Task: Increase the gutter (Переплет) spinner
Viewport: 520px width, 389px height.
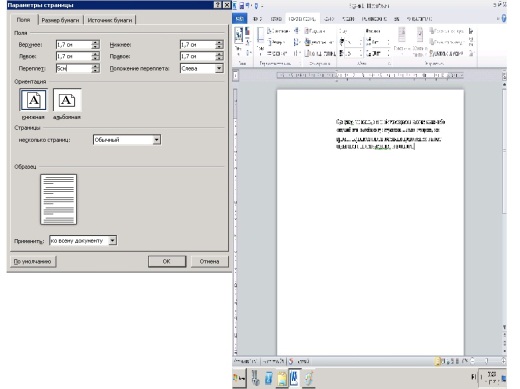Action: (95, 66)
